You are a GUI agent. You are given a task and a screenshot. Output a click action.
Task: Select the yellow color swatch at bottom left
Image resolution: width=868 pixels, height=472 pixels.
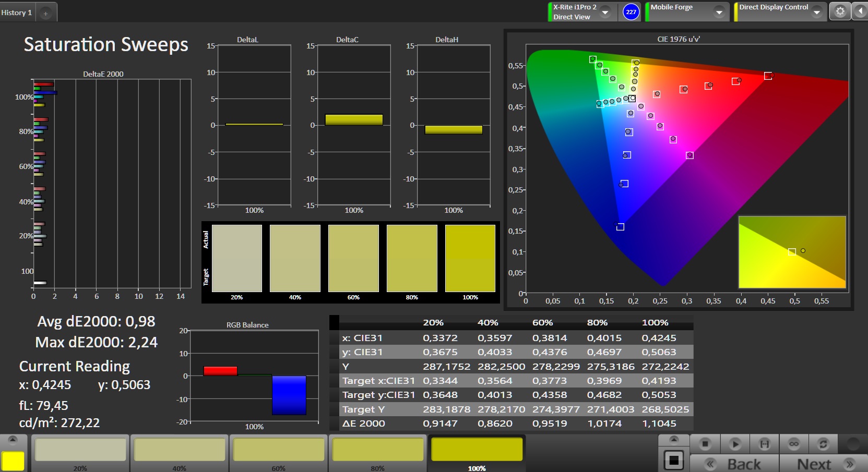click(x=13, y=461)
